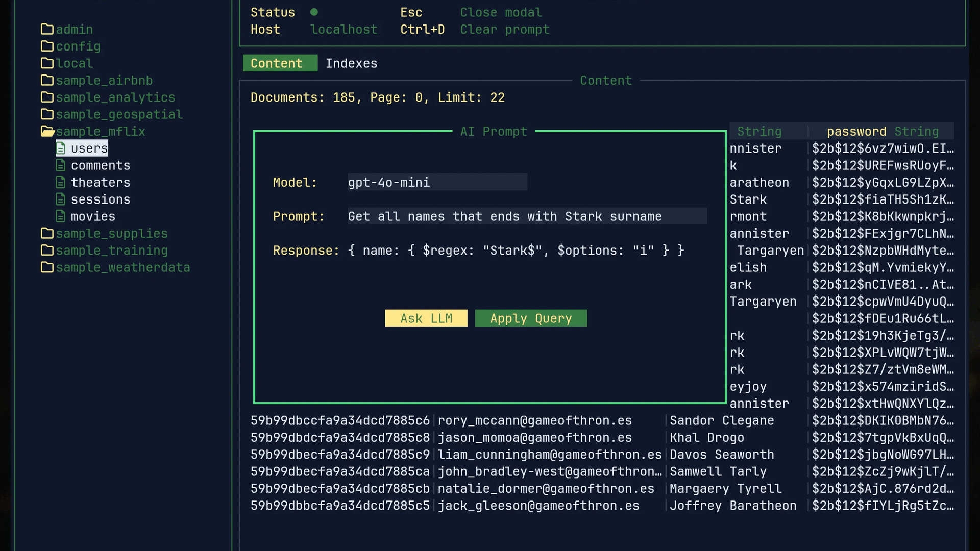This screenshot has height=551, width=980.
Task: Expand the sample_training database
Action: click(112, 250)
